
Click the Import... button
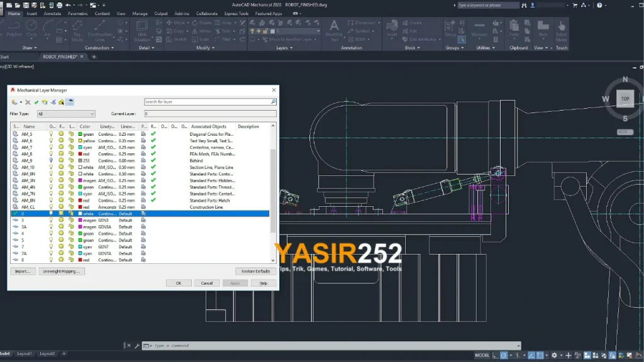(23, 271)
